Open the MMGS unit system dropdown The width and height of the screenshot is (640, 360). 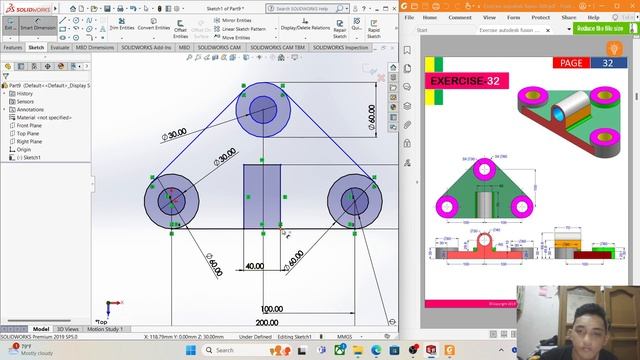point(362,337)
